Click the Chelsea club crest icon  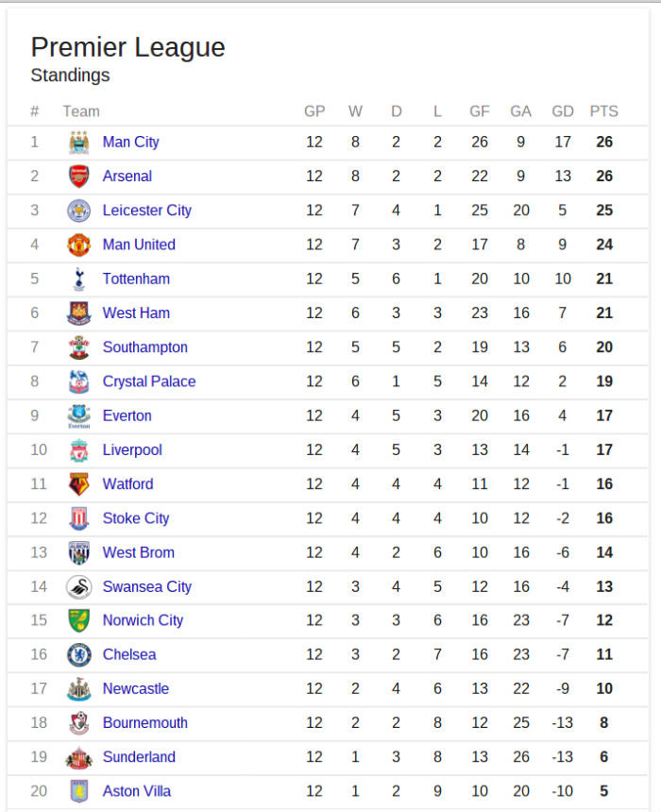point(78,654)
